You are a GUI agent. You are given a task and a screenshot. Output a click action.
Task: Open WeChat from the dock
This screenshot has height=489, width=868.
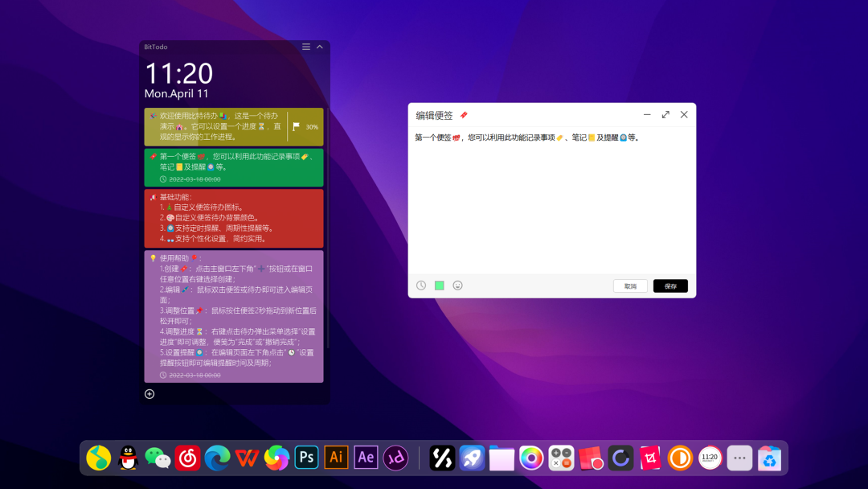click(x=158, y=458)
